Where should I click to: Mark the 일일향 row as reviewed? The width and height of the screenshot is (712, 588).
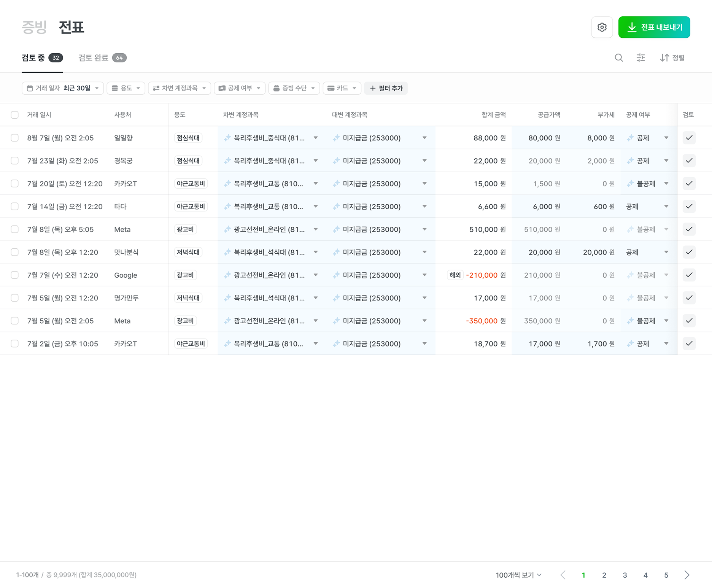[689, 138]
